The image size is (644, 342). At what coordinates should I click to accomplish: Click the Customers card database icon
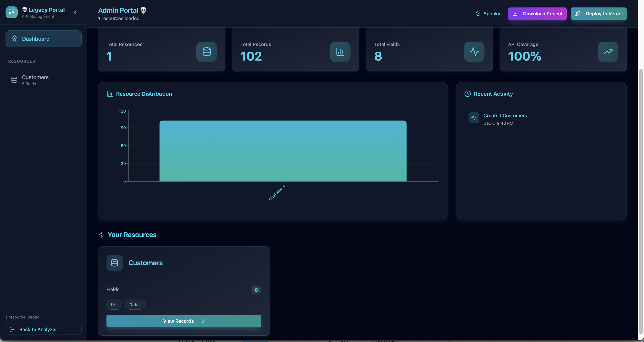pyautogui.click(x=115, y=263)
